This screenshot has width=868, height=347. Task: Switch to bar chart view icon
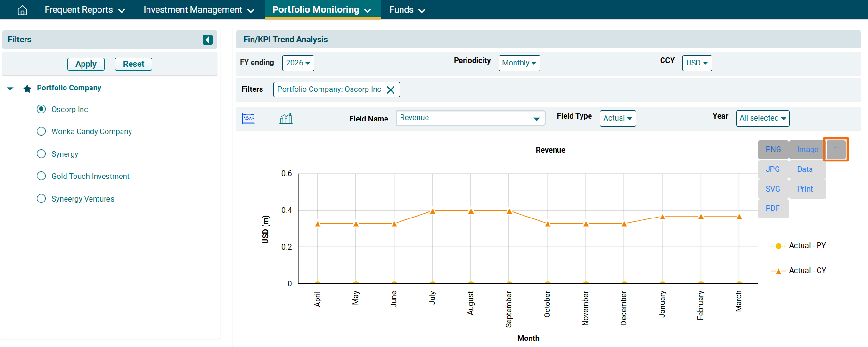286,119
